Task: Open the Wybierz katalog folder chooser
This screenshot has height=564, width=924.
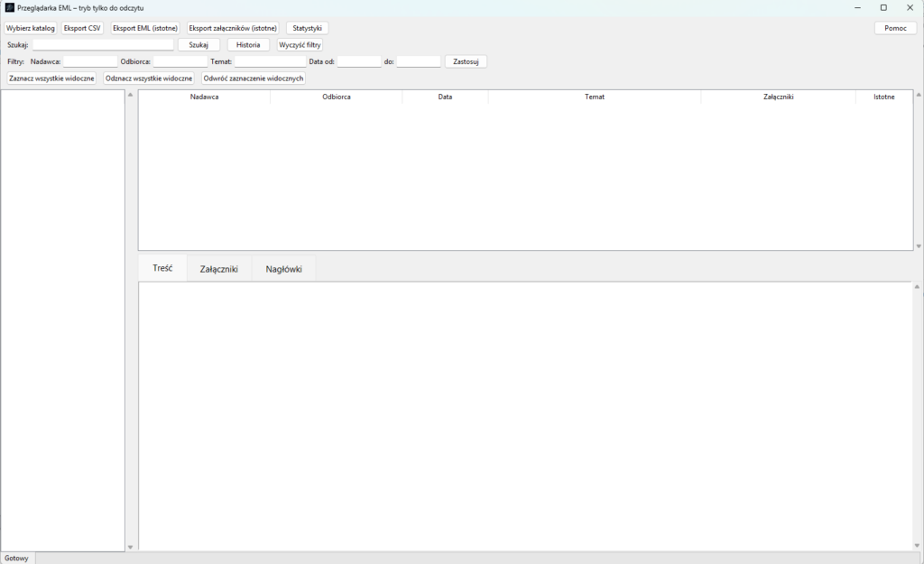Action: click(30, 28)
